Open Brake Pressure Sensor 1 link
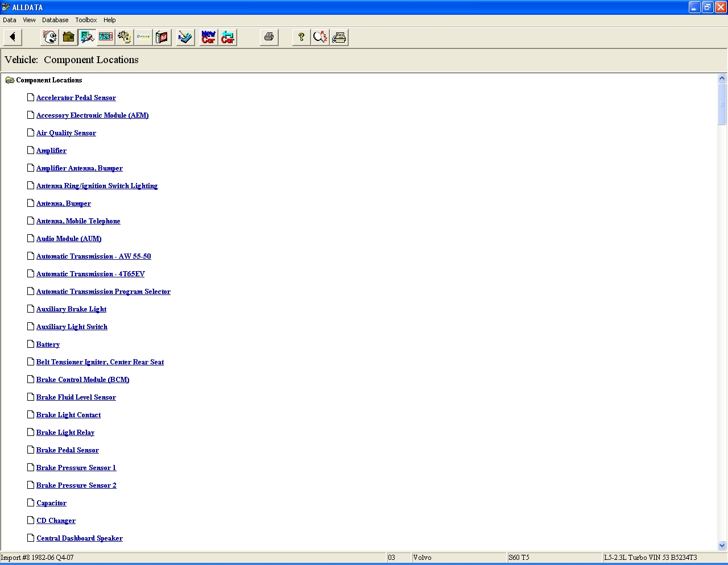This screenshot has width=728, height=565. [x=76, y=468]
